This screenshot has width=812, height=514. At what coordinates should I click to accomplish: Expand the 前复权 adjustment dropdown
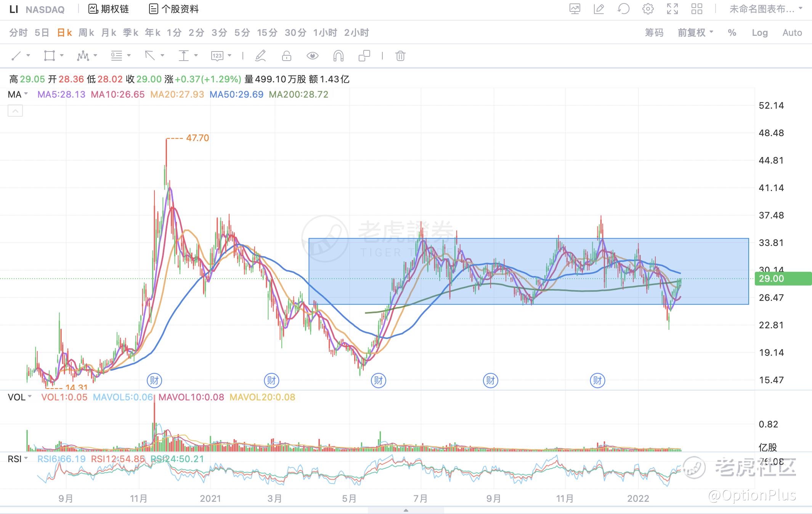(x=695, y=33)
